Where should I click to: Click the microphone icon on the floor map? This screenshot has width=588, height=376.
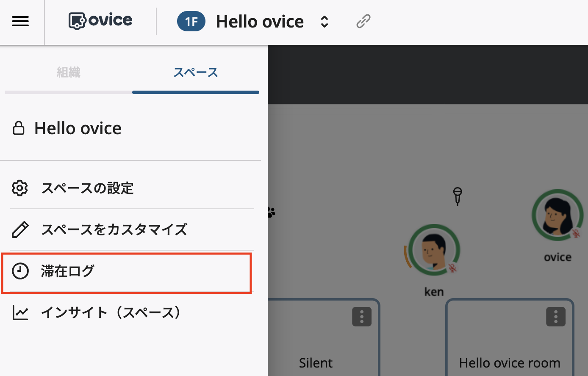pos(457,196)
